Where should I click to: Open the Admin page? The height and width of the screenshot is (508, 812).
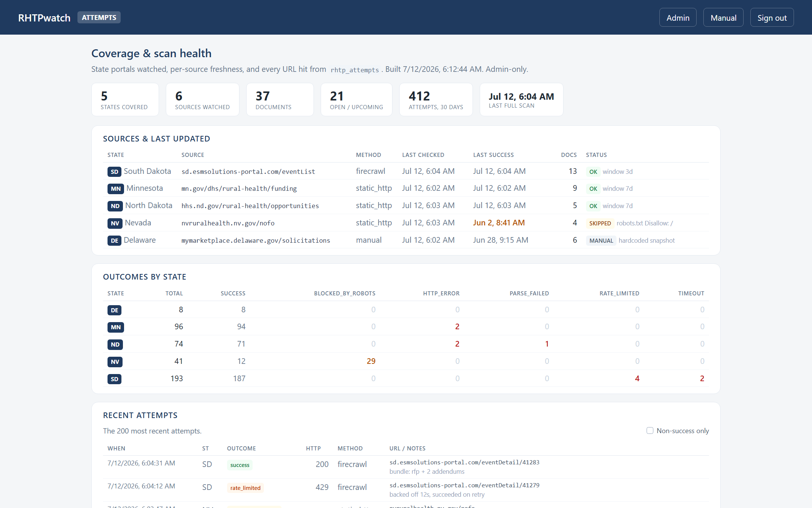point(678,18)
